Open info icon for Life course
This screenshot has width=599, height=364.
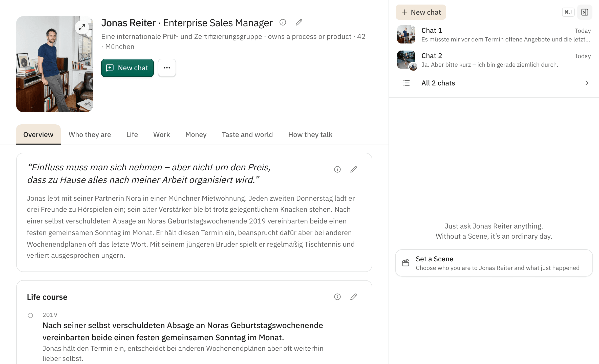coord(337,297)
